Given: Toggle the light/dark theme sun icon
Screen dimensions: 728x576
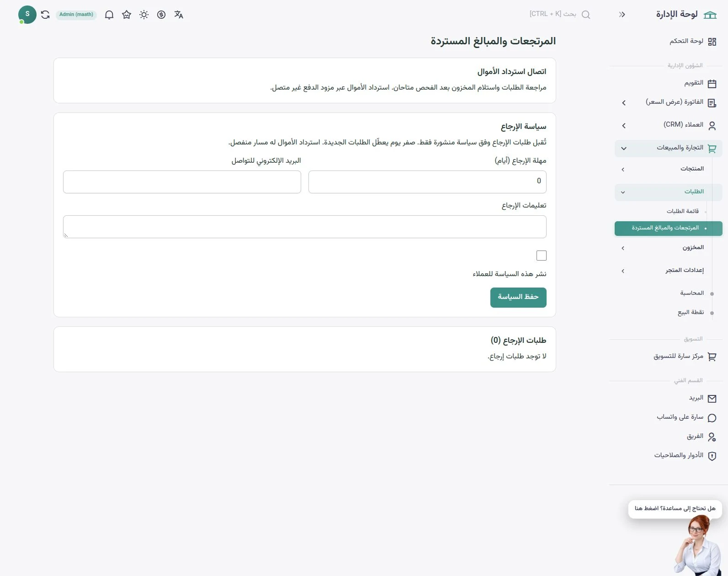Looking at the screenshot, I should coord(144,15).
